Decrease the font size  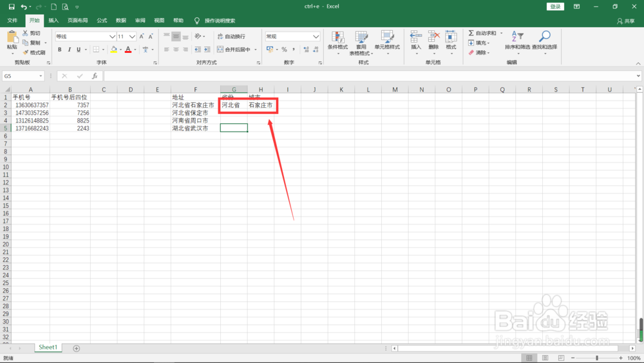(x=151, y=37)
